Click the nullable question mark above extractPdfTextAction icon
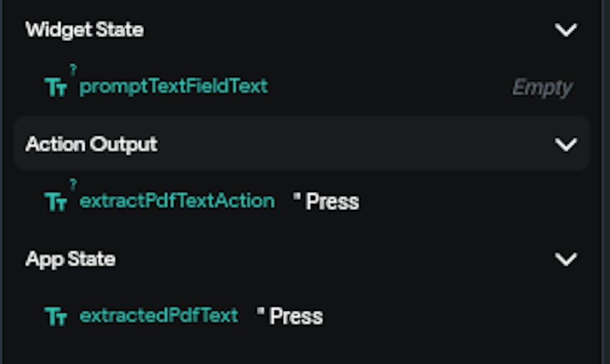This screenshot has width=610, height=364. pyautogui.click(x=73, y=185)
